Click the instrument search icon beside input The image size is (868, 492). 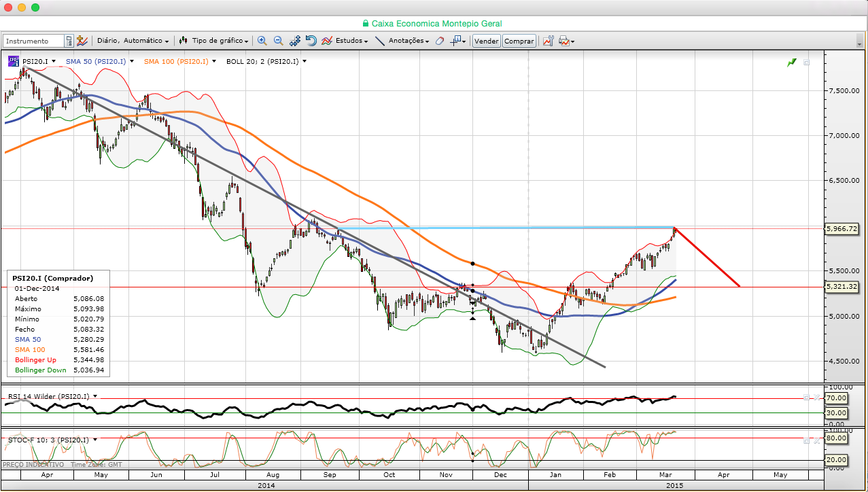click(69, 41)
